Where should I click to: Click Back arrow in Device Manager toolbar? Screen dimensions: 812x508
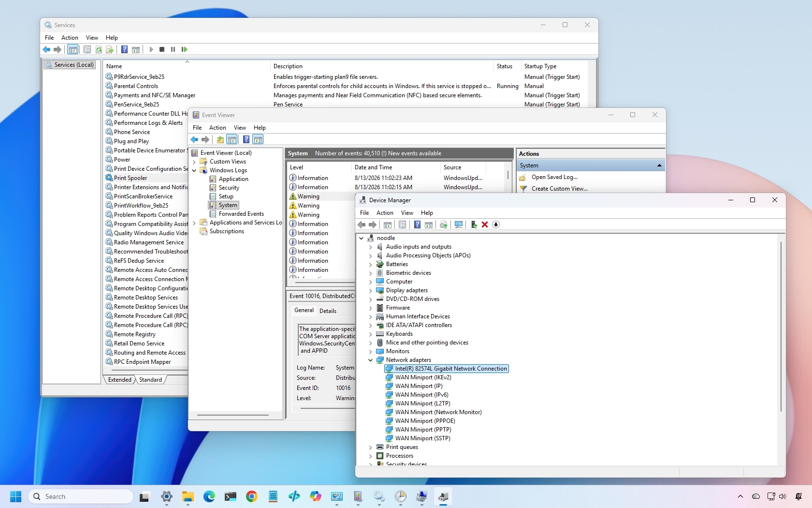362,224
